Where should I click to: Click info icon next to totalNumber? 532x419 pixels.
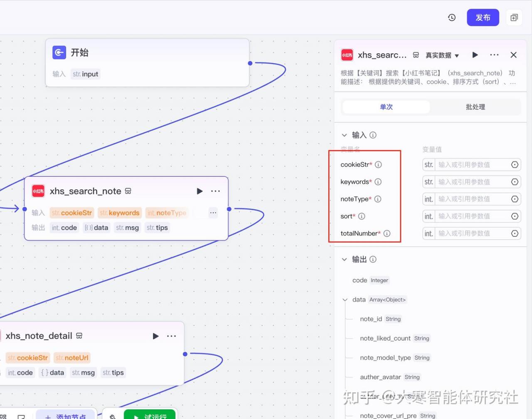[x=387, y=233]
